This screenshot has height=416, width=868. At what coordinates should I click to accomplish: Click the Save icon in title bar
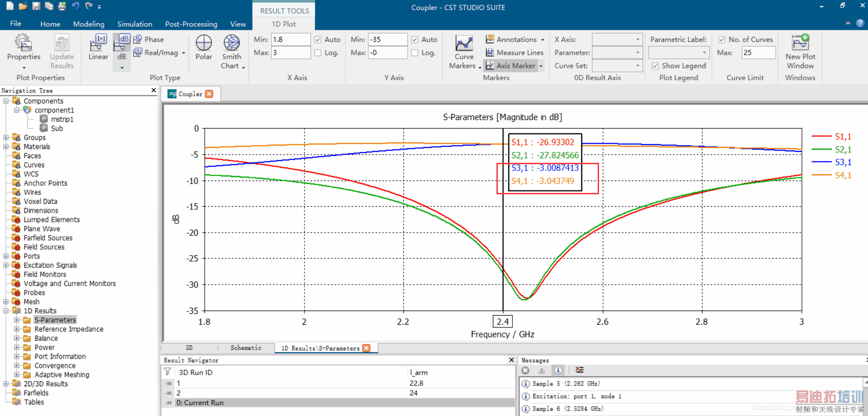(36, 6)
